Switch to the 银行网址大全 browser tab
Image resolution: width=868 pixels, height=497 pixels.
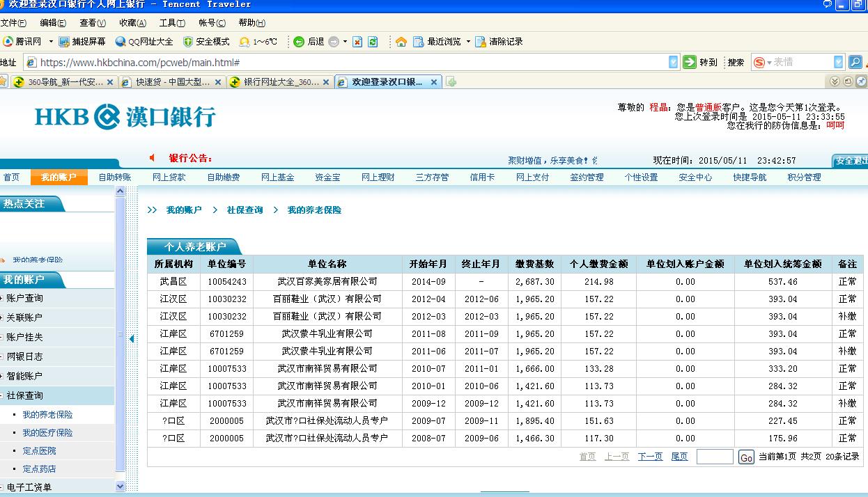(280, 82)
